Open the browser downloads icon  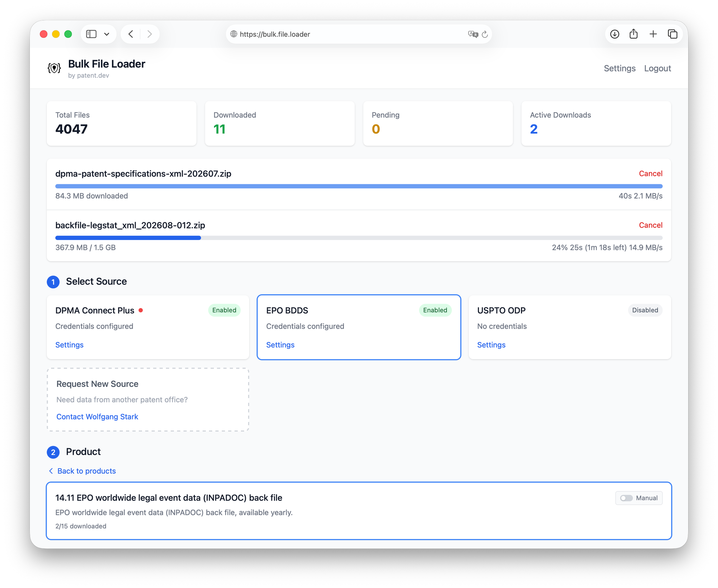pyautogui.click(x=615, y=34)
